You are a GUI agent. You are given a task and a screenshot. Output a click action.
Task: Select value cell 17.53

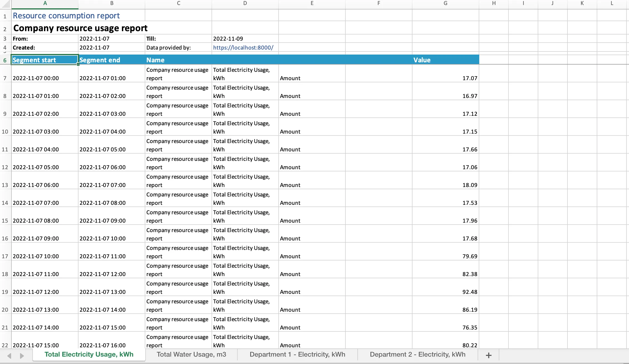446,198
